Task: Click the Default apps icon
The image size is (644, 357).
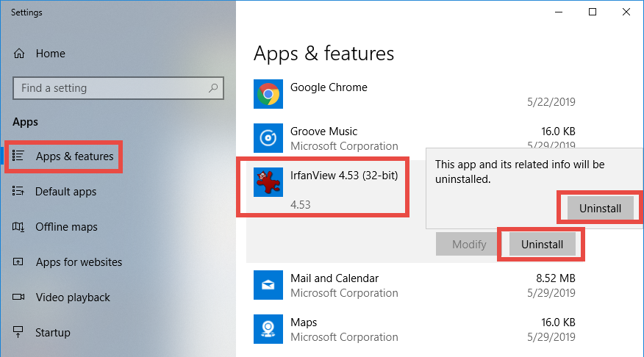Action: point(18,191)
